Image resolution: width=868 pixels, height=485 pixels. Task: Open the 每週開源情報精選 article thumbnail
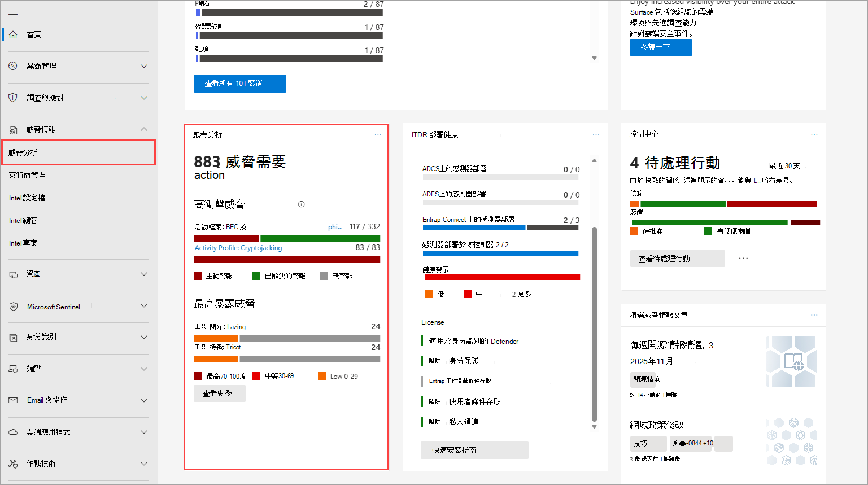tap(791, 361)
